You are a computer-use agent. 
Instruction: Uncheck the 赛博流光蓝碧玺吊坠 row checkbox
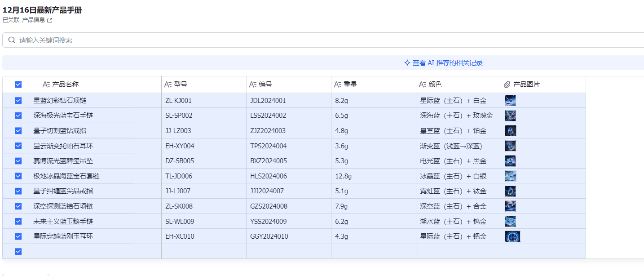18,161
